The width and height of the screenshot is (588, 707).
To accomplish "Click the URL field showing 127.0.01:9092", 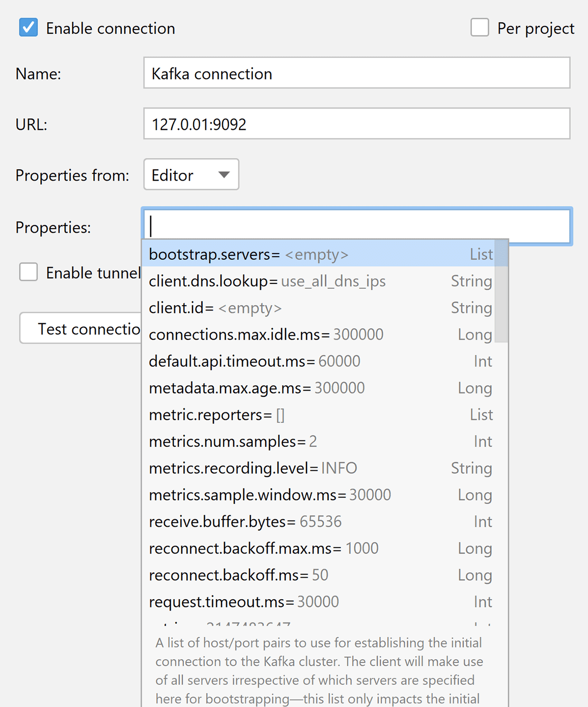I will coord(357,124).
